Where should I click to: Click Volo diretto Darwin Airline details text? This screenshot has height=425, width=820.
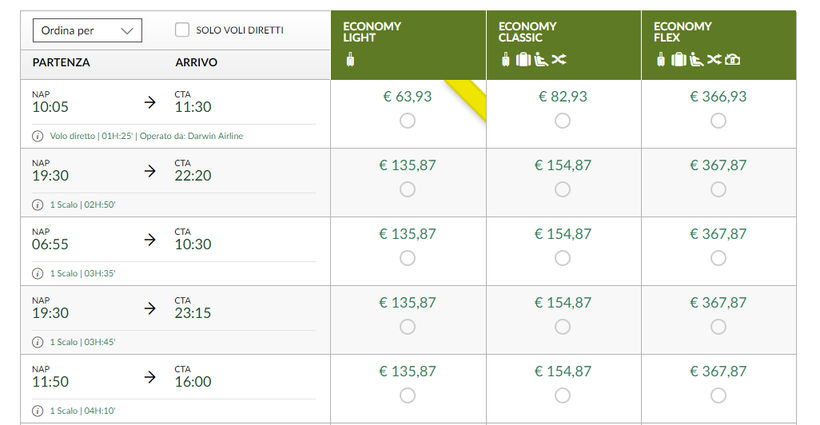coord(146,136)
